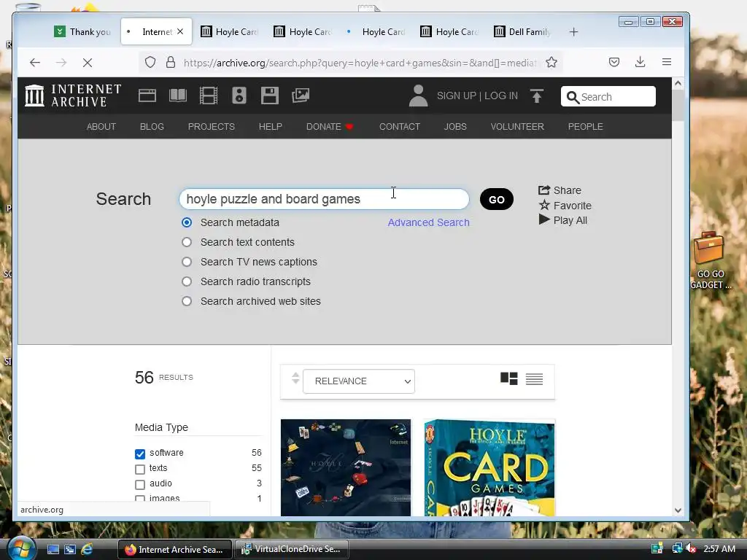
Task: Open the Firefox Downloads panel
Action: (x=640, y=62)
